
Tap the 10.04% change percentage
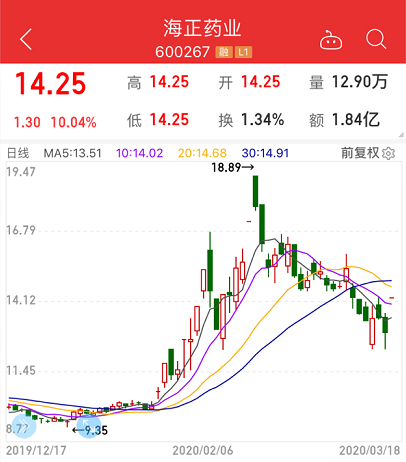pyautogui.click(x=73, y=122)
